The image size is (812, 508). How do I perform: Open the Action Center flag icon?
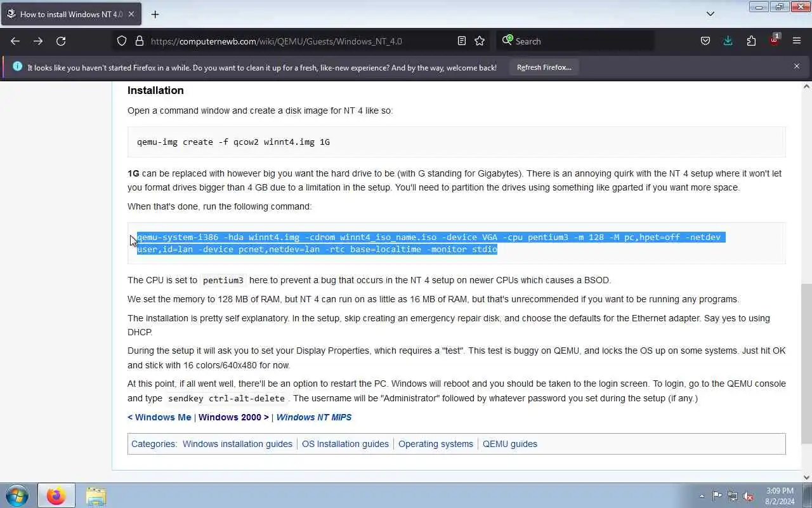click(x=717, y=496)
